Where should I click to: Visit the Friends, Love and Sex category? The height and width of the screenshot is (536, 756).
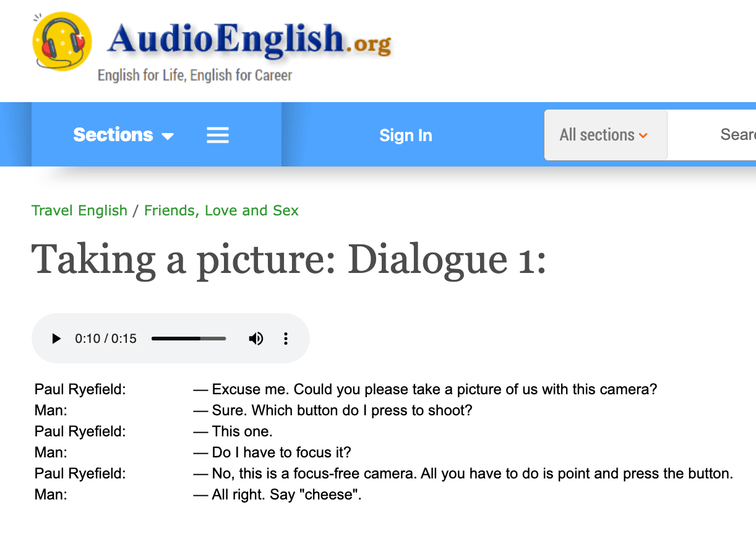(x=221, y=210)
